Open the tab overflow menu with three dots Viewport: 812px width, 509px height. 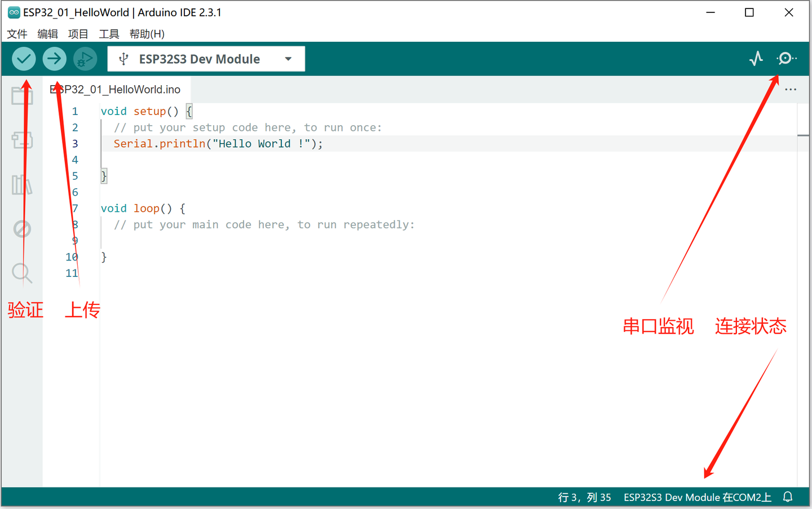791,89
